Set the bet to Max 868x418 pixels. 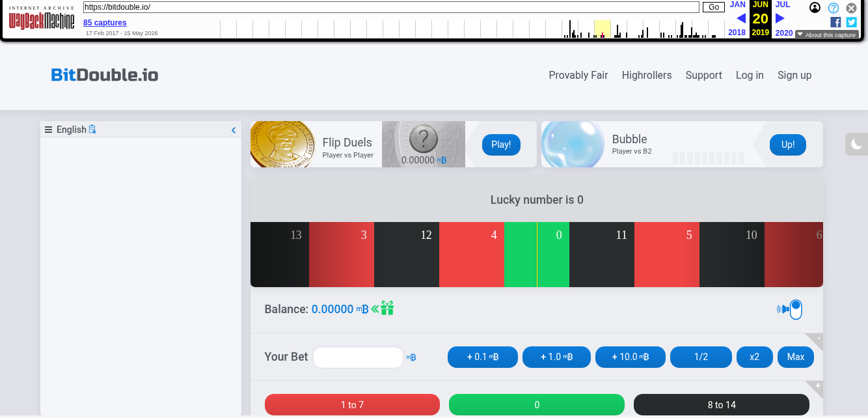pos(796,357)
